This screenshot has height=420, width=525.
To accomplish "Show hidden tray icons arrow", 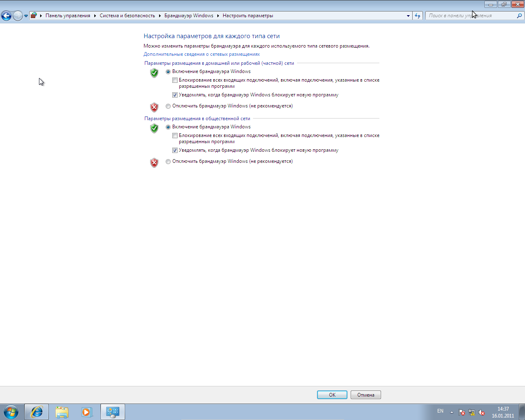I will [x=452, y=412].
